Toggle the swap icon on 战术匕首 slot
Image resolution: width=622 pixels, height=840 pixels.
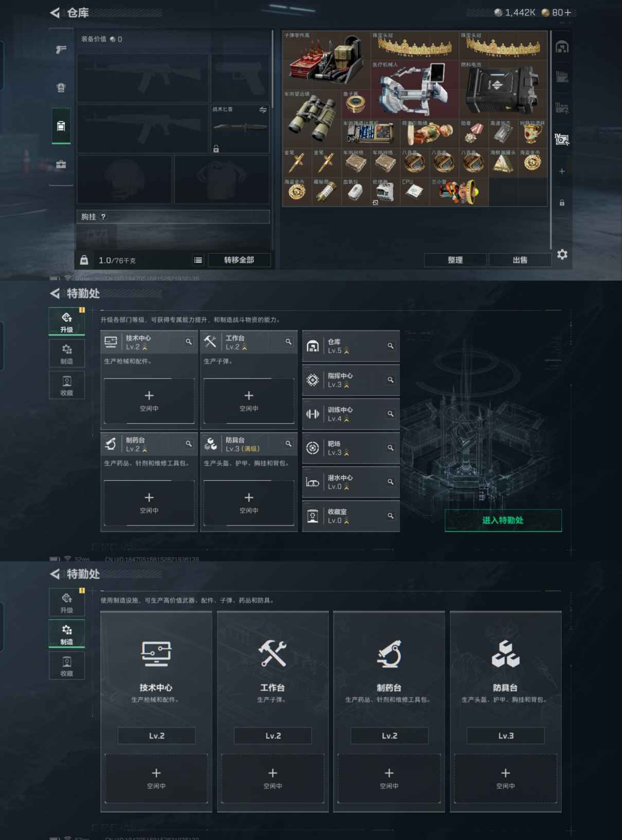[x=263, y=110]
